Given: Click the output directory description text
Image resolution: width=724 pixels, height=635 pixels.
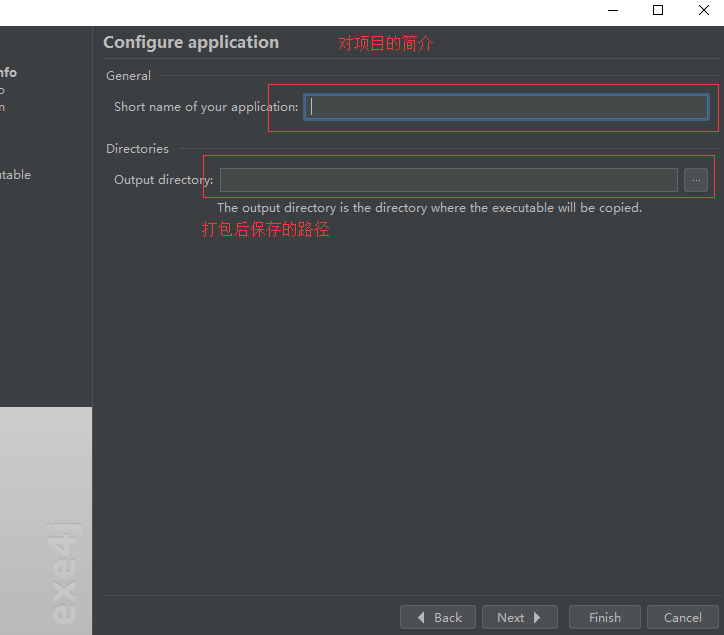Looking at the screenshot, I should 429,208.
